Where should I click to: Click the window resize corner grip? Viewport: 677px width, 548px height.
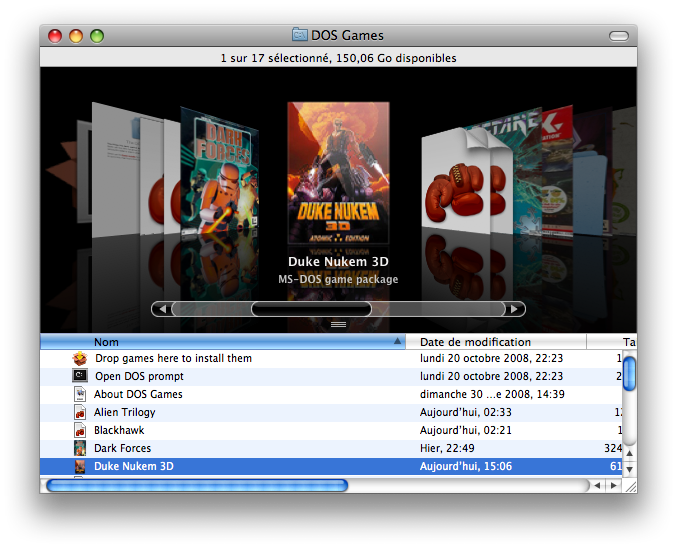click(x=630, y=486)
